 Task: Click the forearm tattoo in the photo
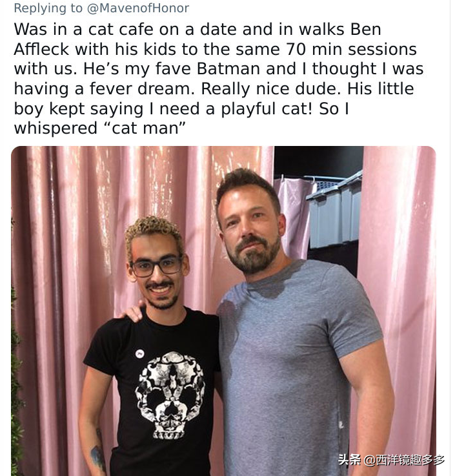pyautogui.click(x=98, y=455)
